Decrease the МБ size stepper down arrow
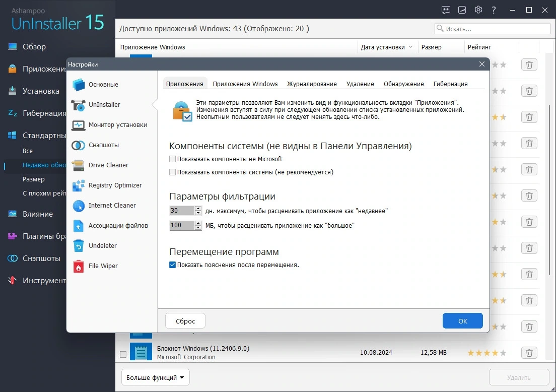Screen dimensions: 556x392 click(x=198, y=227)
